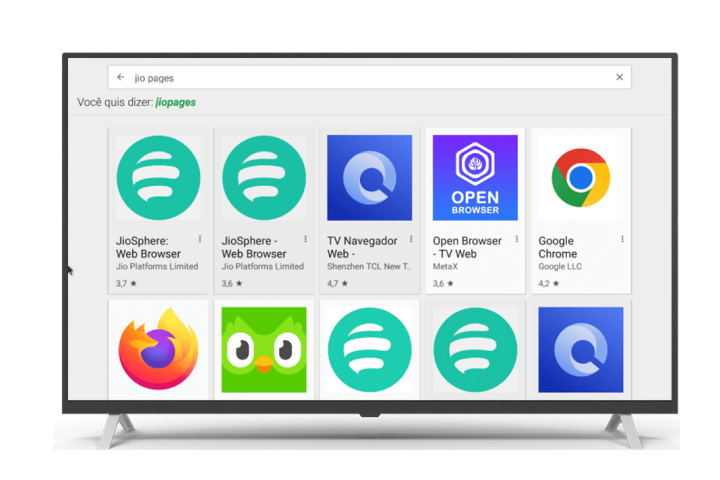Open the JioSphere - Web Browser icon

click(x=264, y=178)
